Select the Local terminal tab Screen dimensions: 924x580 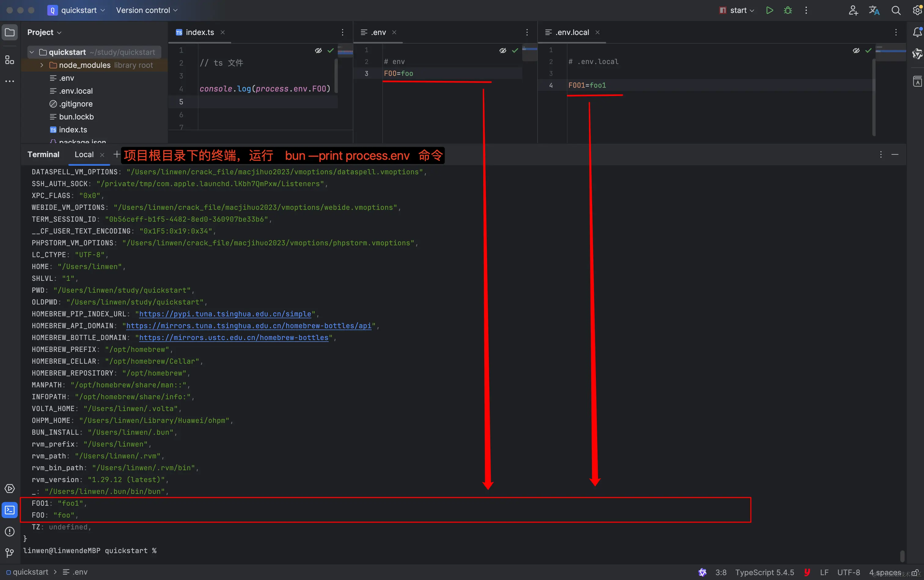coord(84,154)
